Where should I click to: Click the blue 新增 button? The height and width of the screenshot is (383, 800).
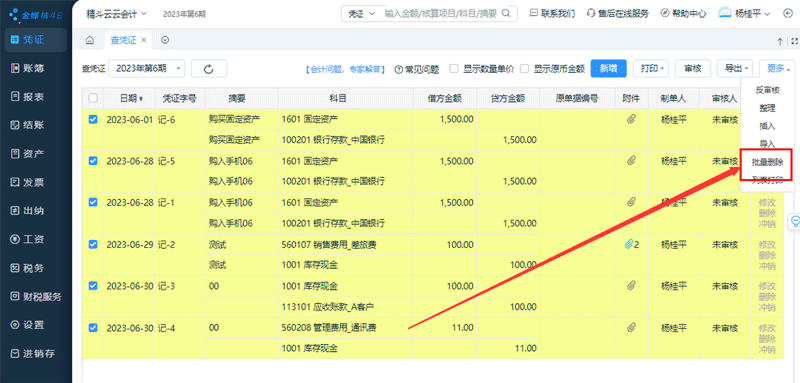pos(609,68)
